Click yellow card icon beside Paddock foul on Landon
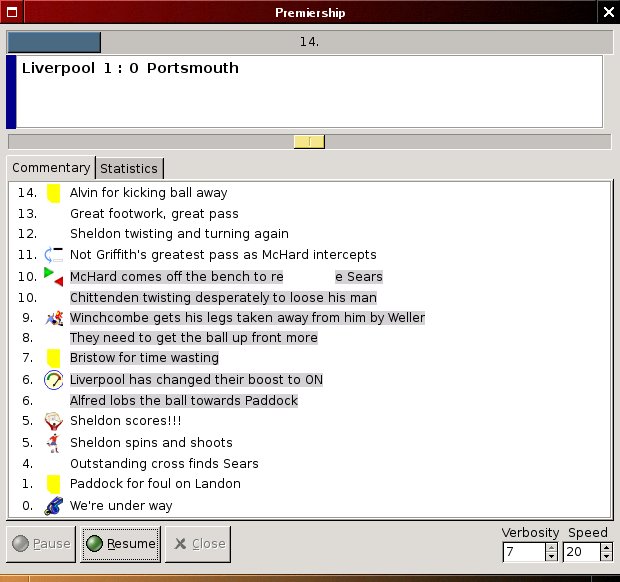620x582 pixels. pos(53,484)
